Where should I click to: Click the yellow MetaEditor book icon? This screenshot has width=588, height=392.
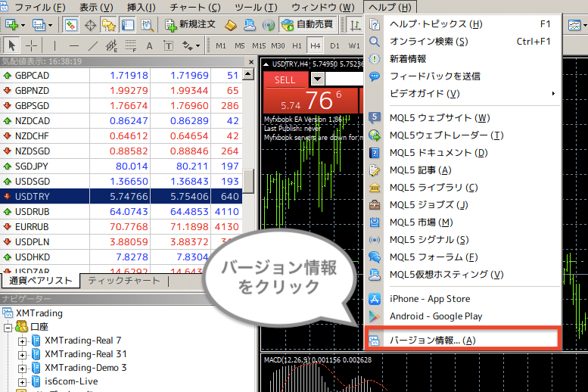[x=231, y=25]
